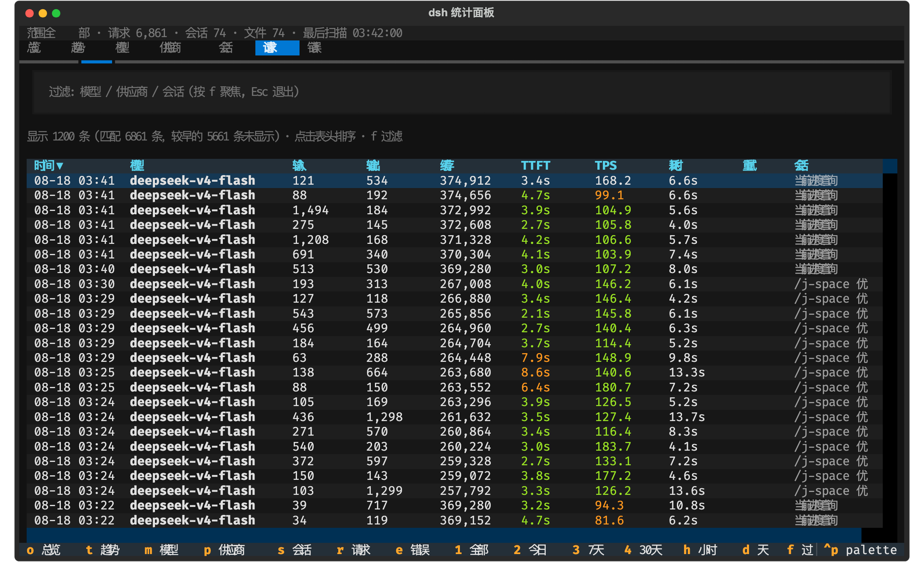This screenshot has height=562, width=924.
Task: Click the orange TPS value 99.1
Action: [609, 195]
